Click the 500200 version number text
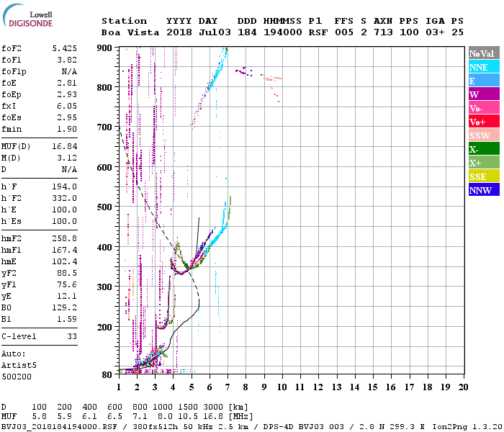The height and width of the screenshot is (432, 504). pos(17,377)
